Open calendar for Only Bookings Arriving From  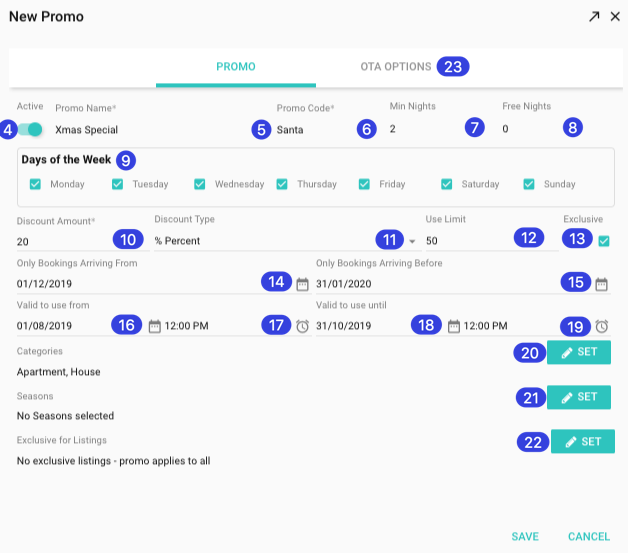(x=303, y=284)
